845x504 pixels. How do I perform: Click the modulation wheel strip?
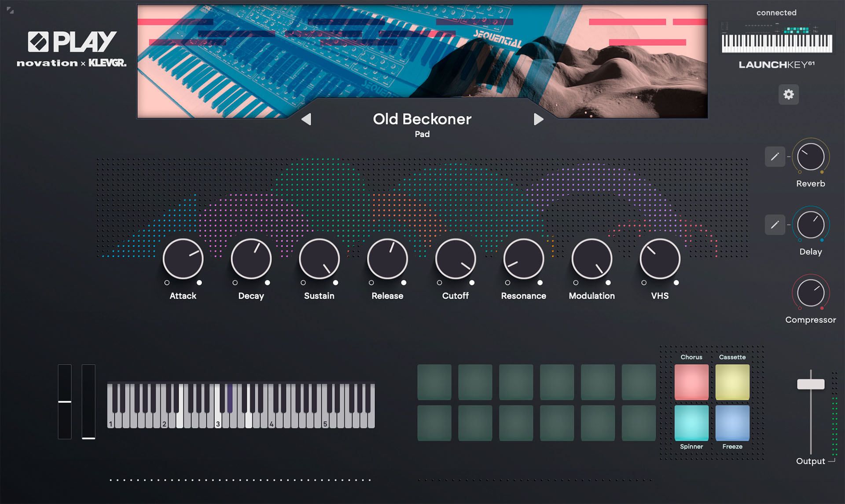pyautogui.click(x=88, y=402)
